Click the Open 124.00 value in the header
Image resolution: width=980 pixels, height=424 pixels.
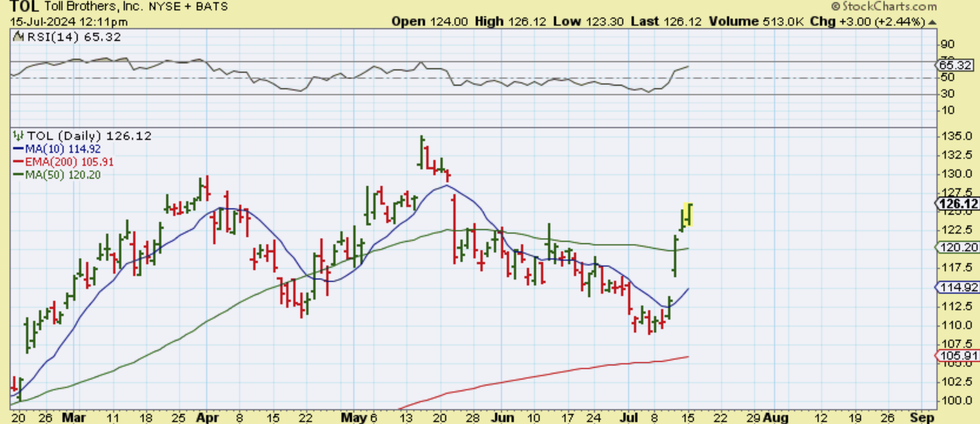click(430, 22)
